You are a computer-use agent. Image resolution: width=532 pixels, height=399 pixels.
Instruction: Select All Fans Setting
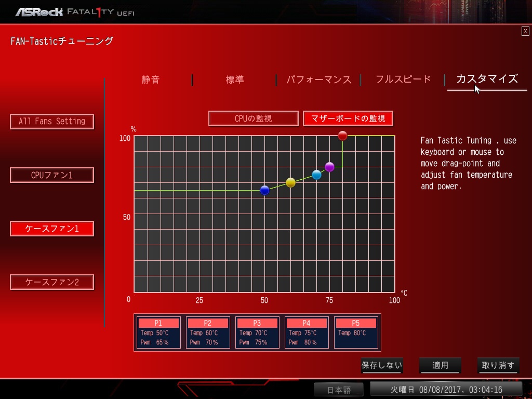pos(52,122)
